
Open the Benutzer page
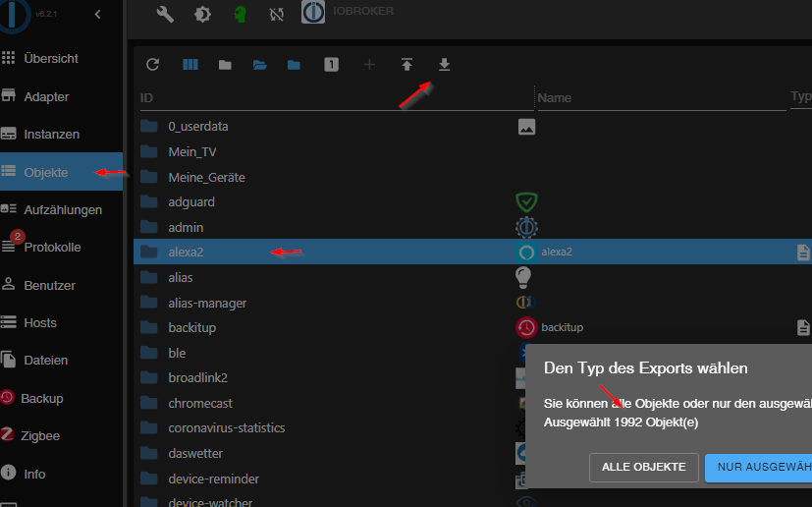pyautogui.click(x=61, y=285)
